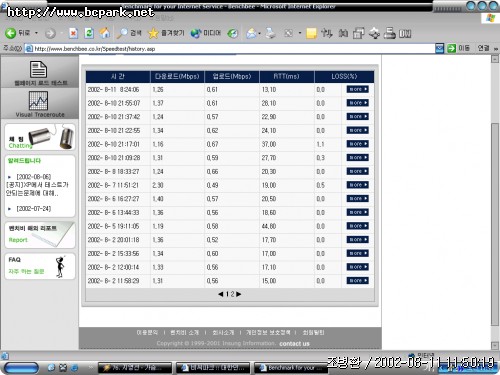Click the printer-with-paper toolbar icon on right
This screenshot has height=375, width=500.
pos(389,33)
